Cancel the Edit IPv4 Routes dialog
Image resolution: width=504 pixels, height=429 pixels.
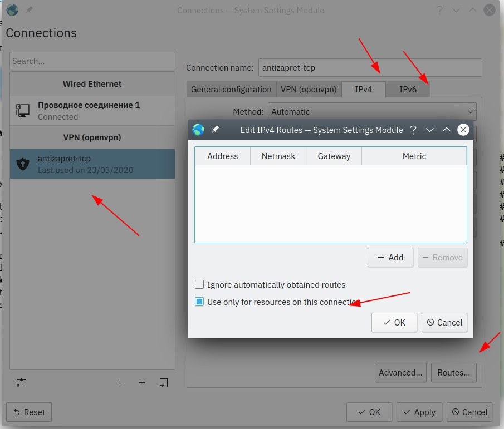click(x=444, y=322)
